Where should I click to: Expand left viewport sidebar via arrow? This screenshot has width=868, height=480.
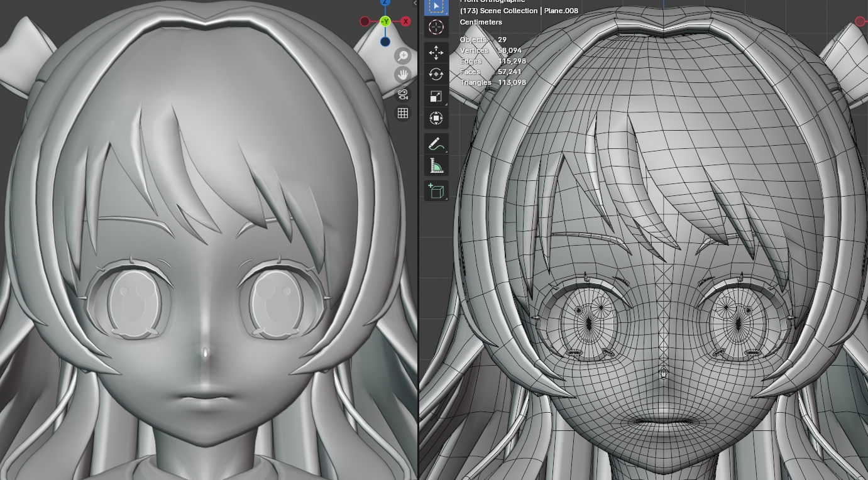click(x=415, y=3)
